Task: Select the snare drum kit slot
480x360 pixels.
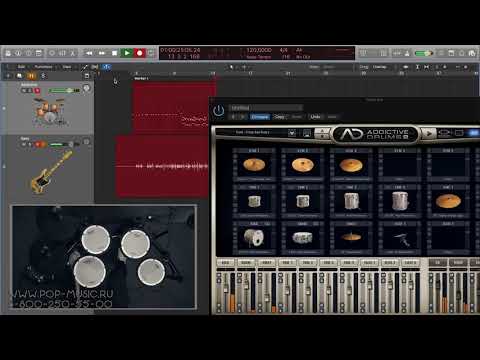Action: point(303,237)
